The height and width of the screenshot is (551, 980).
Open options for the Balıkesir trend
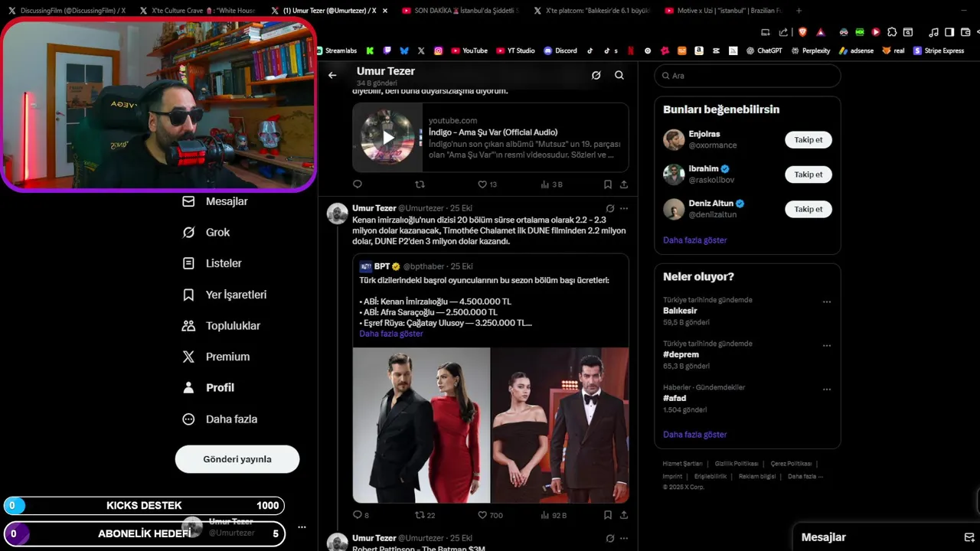(827, 302)
